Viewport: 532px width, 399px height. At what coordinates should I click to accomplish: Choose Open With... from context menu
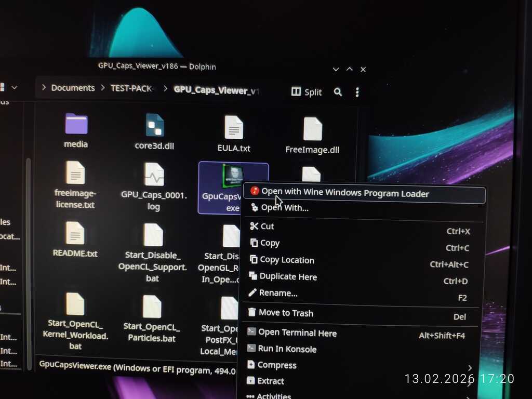coord(285,208)
